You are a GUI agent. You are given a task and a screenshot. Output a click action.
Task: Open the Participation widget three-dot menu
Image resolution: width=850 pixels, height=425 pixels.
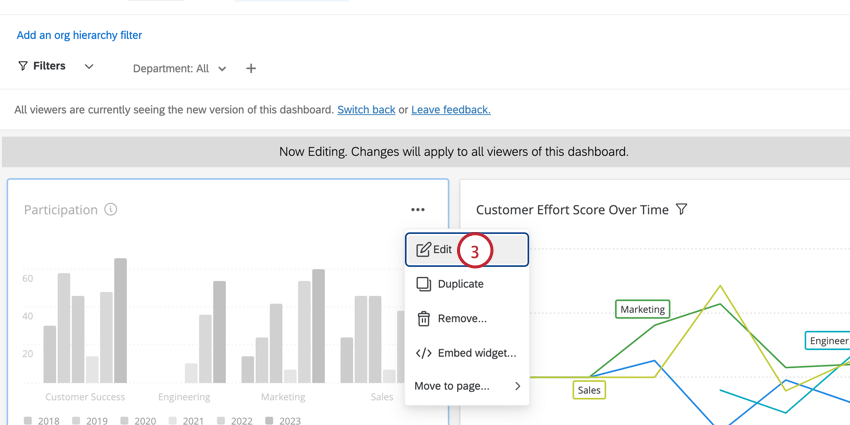[418, 210]
